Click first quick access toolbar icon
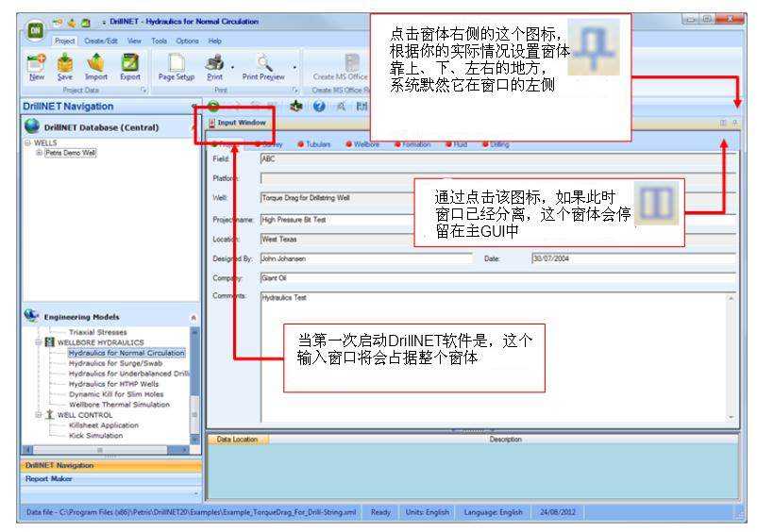 pyautogui.click(x=58, y=23)
